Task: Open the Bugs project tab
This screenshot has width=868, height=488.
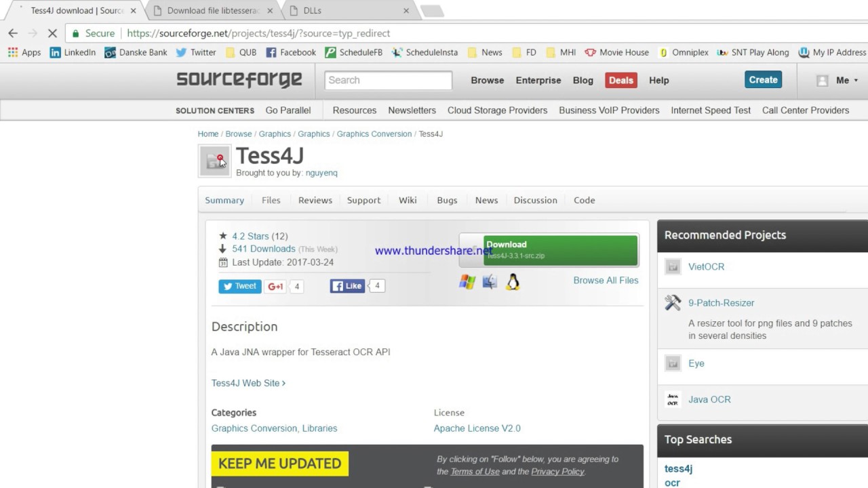Action: point(447,200)
